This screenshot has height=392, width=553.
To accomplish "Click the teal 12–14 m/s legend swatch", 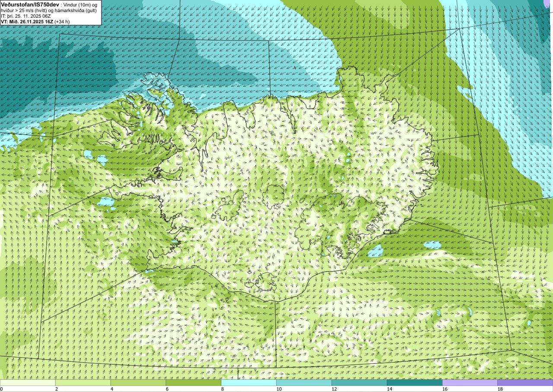I will pos(359,383).
